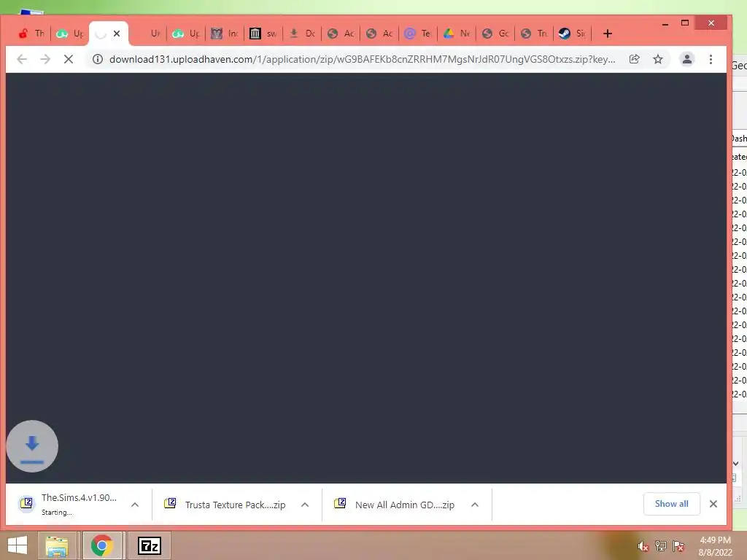747x560 pixels.
Task: Open Chrome's three-dot menu
Action: [711, 59]
